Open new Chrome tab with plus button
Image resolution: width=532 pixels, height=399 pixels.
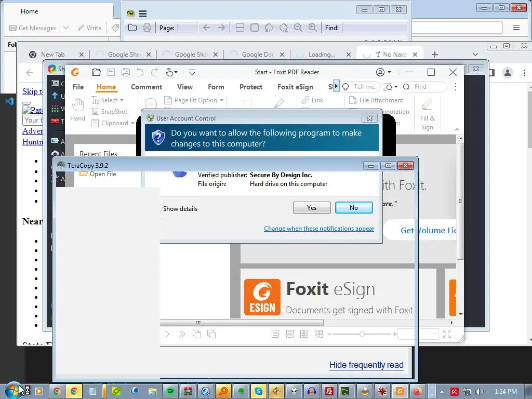point(435,54)
